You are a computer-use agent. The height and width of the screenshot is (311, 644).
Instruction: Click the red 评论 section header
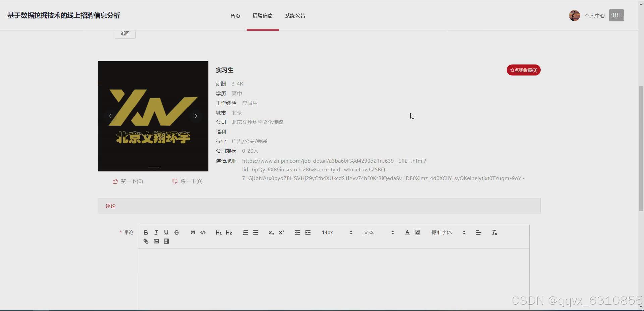click(110, 206)
